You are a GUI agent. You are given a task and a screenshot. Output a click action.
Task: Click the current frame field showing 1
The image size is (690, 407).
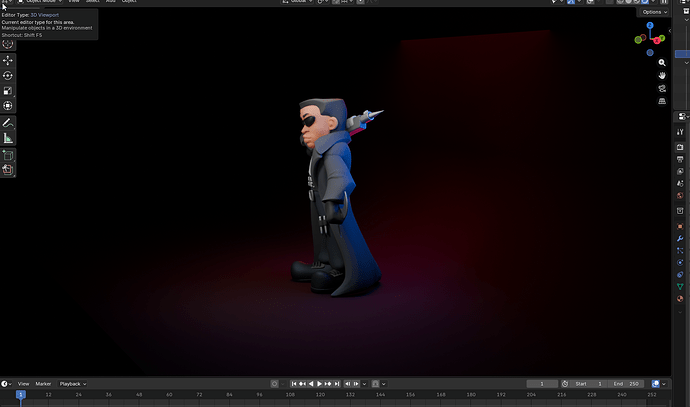click(542, 384)
